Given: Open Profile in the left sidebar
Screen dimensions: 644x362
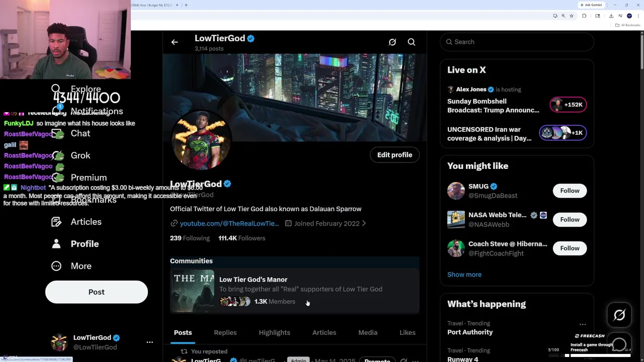Looking at the screenshot, I should (x=75, y=244).
